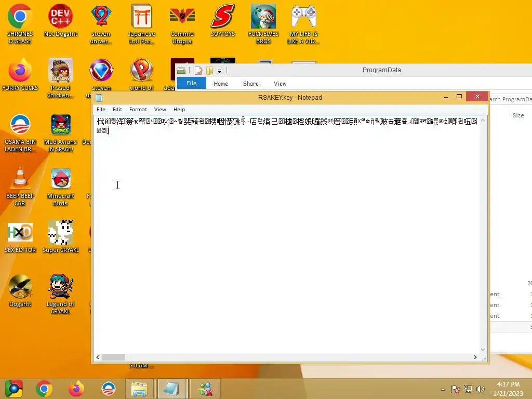Open the world of desktop icon
This screenshot has height=399, width=532.
141,75
